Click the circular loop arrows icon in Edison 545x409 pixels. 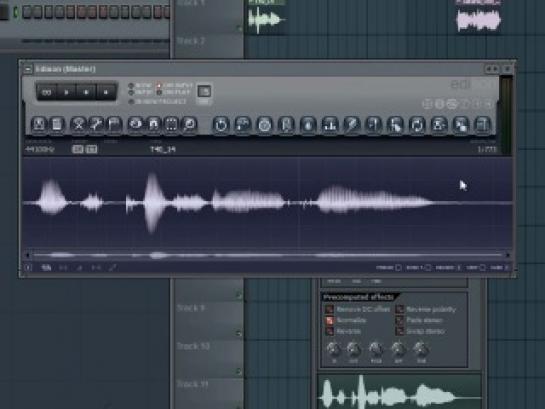417,125
